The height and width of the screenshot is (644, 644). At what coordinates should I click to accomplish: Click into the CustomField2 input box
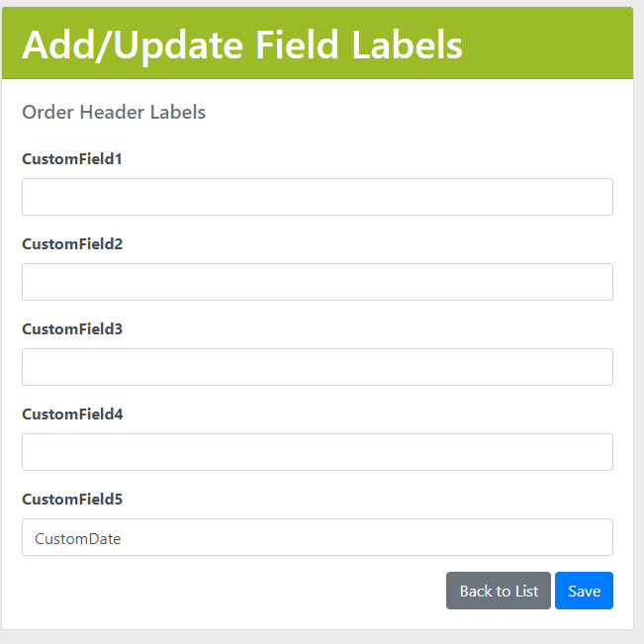[317, 282]
